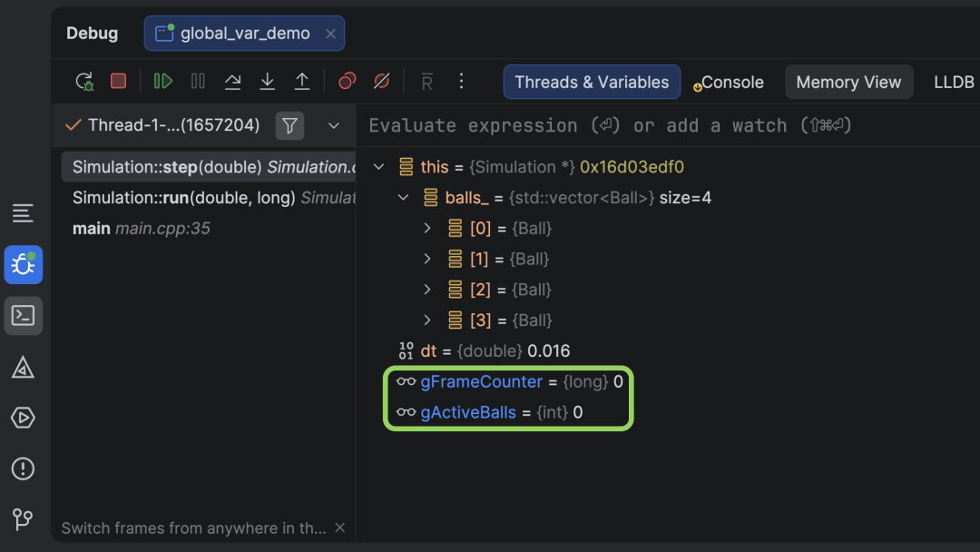Select the dt variable row
Screen dimensions: 980x552
(x=484, y=350)
